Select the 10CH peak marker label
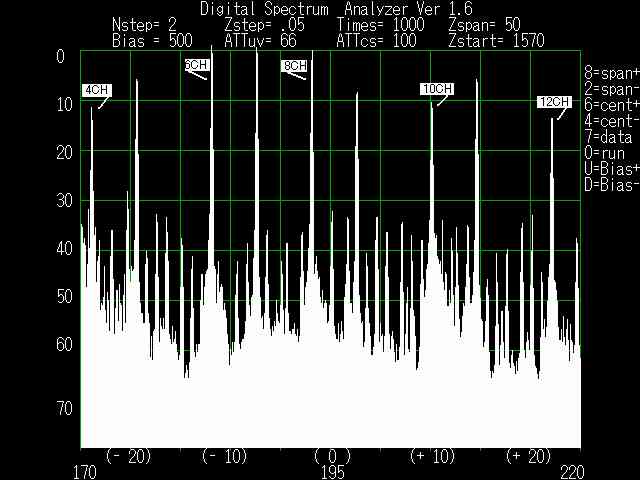Screen dimensions: 640x480 [x=437, y=89]
